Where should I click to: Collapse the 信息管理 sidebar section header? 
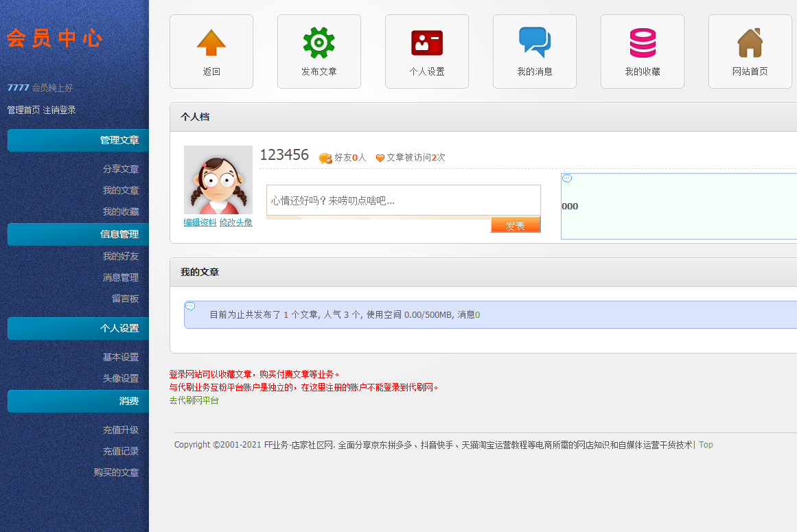tap(78, 234)
